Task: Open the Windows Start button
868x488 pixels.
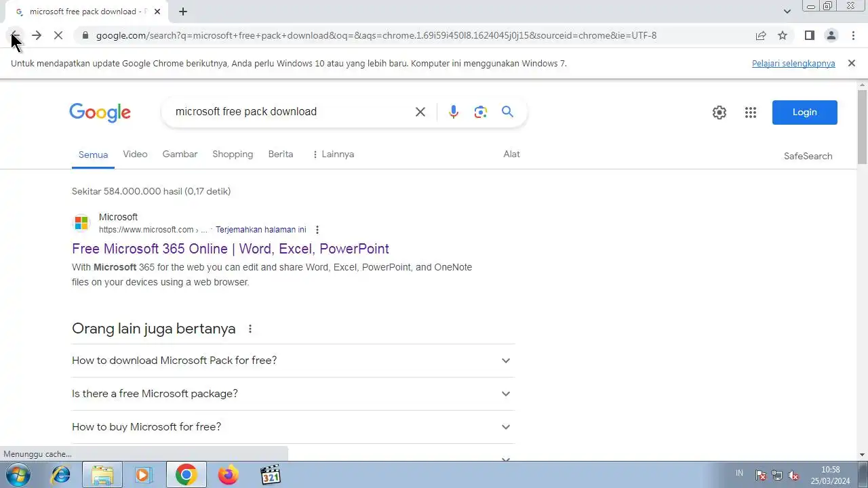Action: (x=18, y=475)
